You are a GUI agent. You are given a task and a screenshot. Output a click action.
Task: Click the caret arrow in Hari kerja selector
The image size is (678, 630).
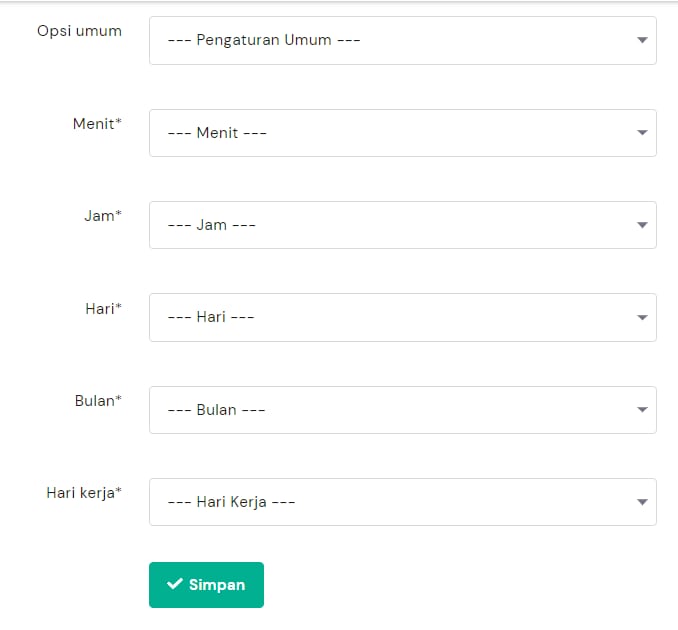[x=642, y=502]
